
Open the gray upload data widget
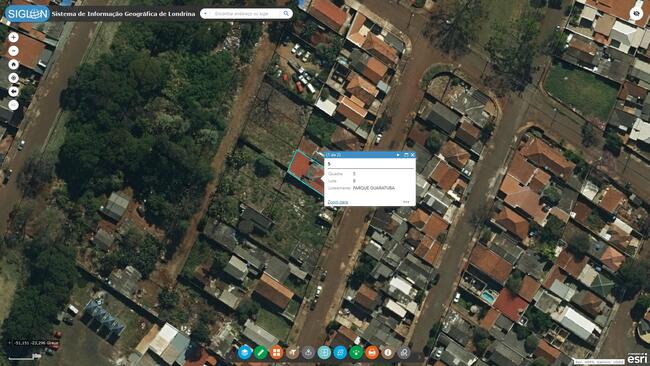pos(308,352)
